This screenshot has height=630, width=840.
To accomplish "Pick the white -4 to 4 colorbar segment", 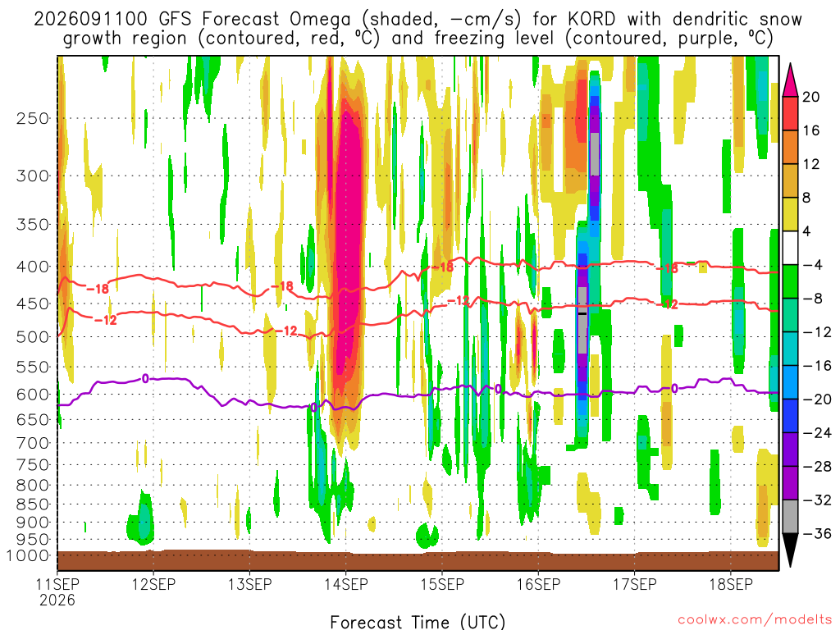I will click(790, 248).
